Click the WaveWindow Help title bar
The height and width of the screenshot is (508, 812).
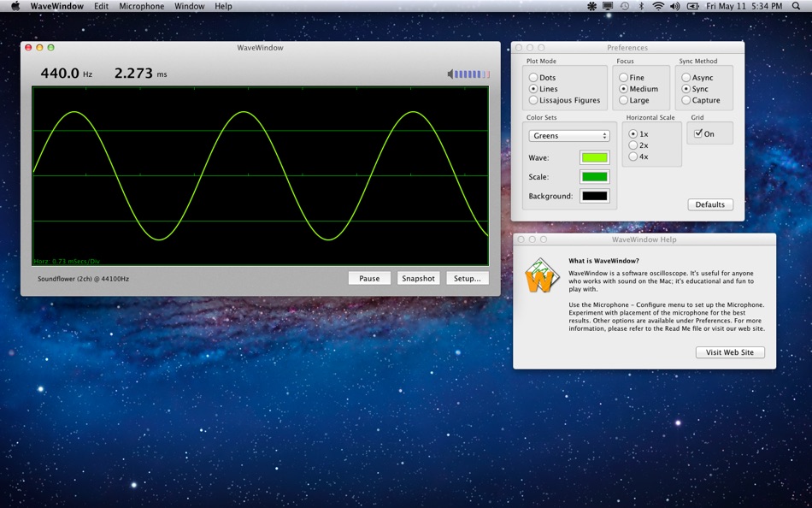[x=644, y=239]
